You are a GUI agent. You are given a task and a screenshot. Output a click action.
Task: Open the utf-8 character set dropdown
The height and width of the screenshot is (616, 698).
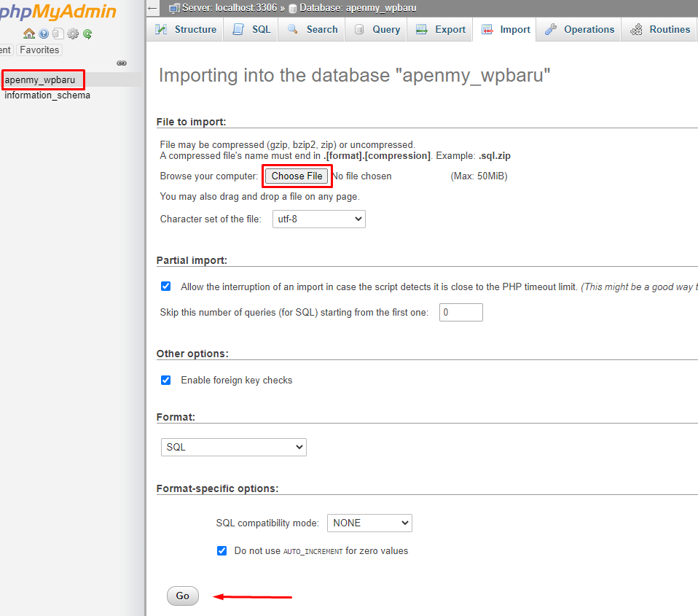coord(318,219)
